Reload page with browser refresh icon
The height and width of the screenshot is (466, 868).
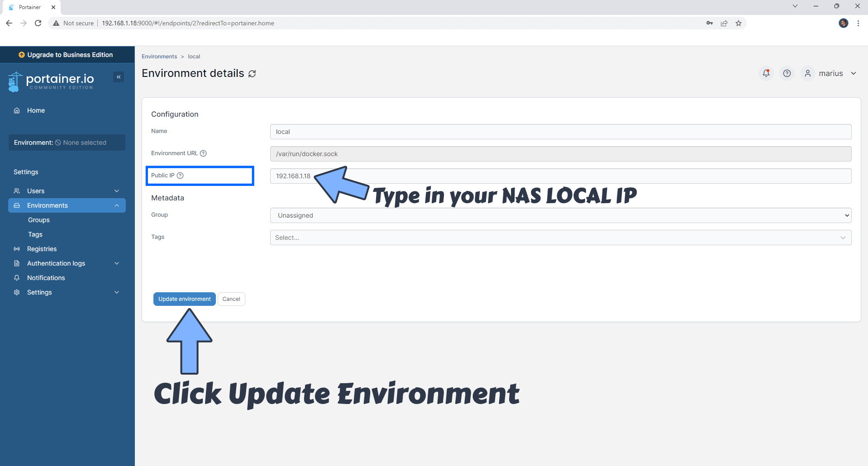pyautogui.click(x=38, y=23)
